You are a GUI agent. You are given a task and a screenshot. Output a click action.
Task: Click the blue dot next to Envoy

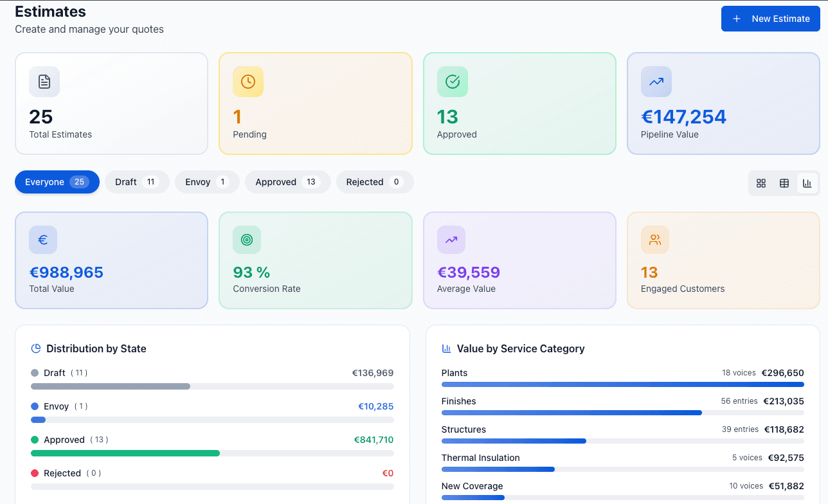click(35, 406)
